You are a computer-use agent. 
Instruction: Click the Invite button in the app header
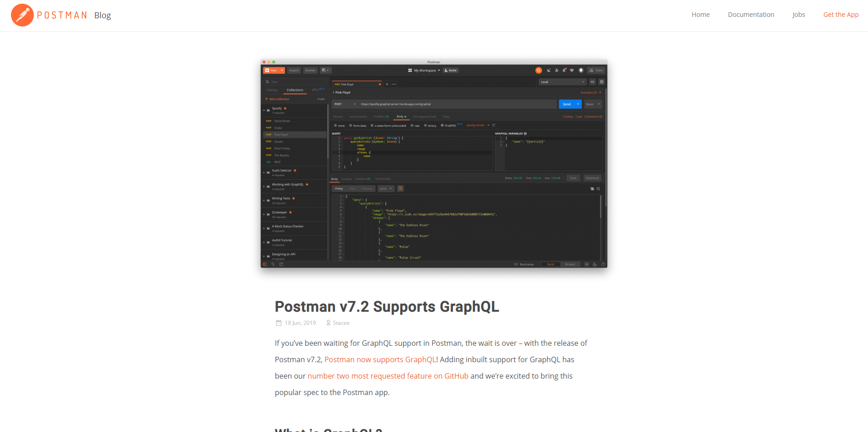[451, 70]
